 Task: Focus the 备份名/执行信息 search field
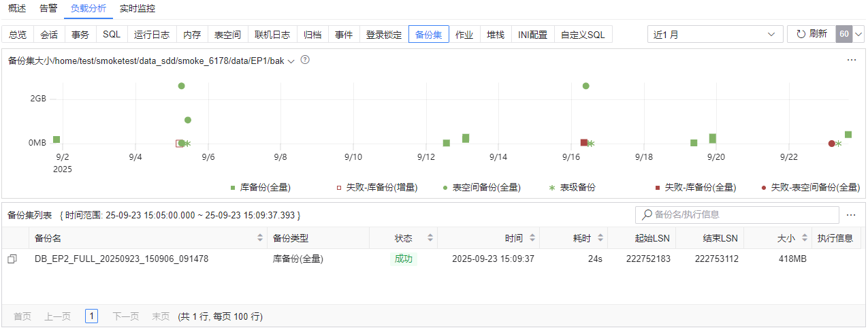[x=737, y=215]
